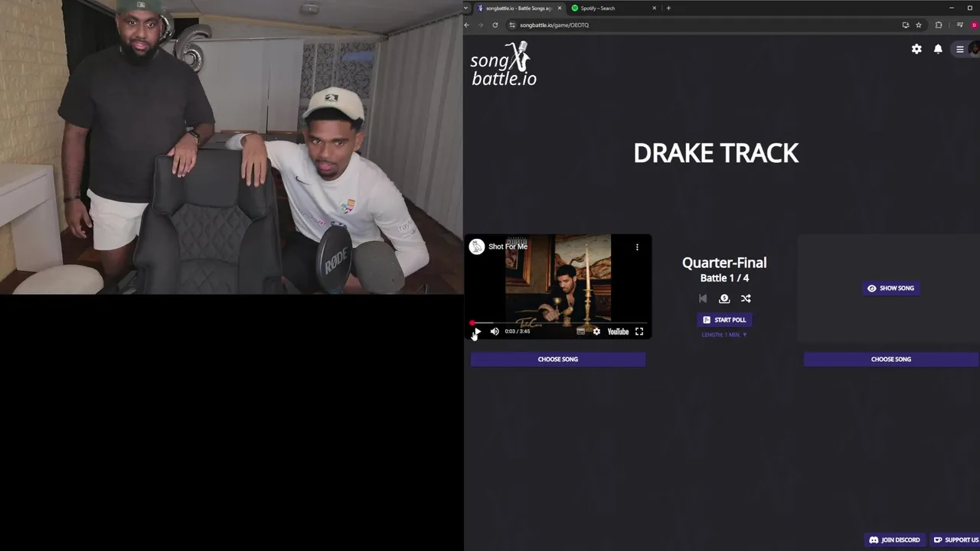Start the poll
The width and height of the screenshot is (980, 551).
pyautogui.click(x=724, y=320)
